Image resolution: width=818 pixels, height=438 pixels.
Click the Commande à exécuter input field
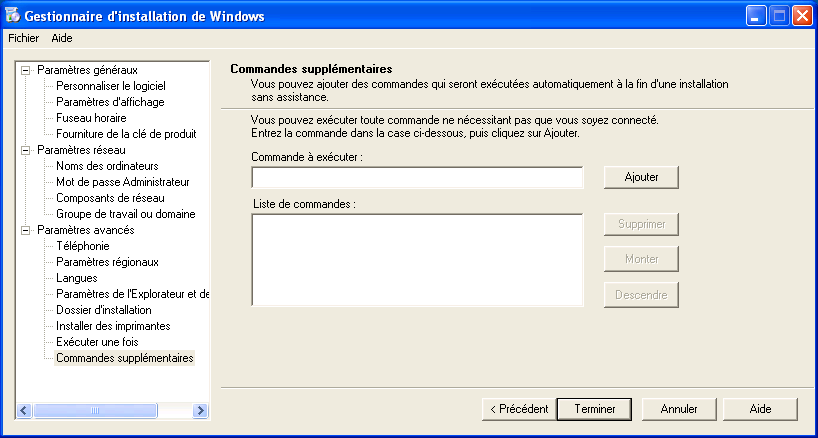[417, 177]
